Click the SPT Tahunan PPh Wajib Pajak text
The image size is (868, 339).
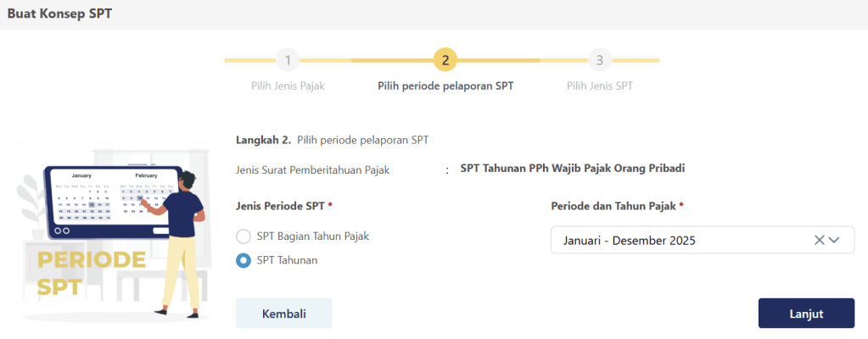[x=573, y=168]
